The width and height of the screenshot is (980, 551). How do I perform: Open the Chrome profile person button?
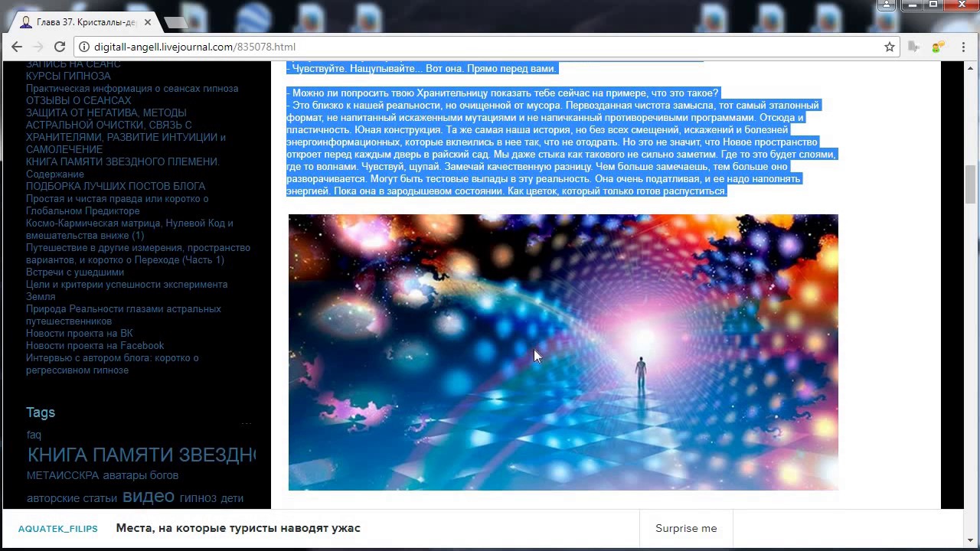point(887,5)
